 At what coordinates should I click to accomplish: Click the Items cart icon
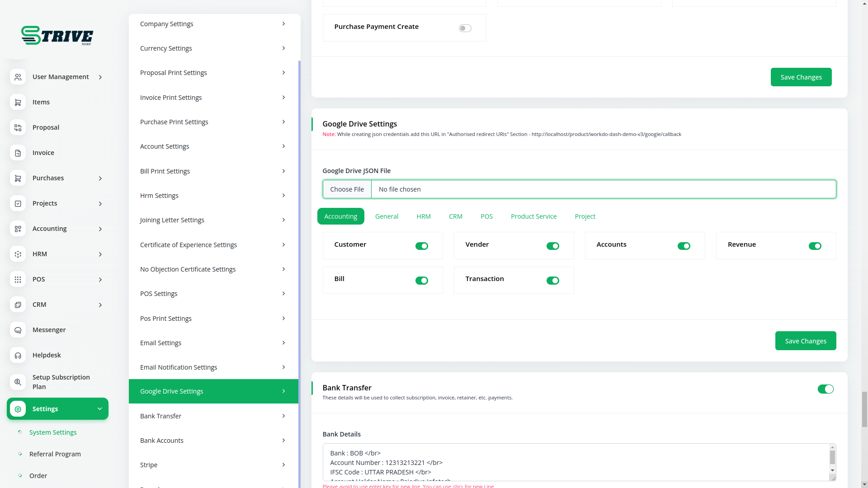(x=18, y=102)
